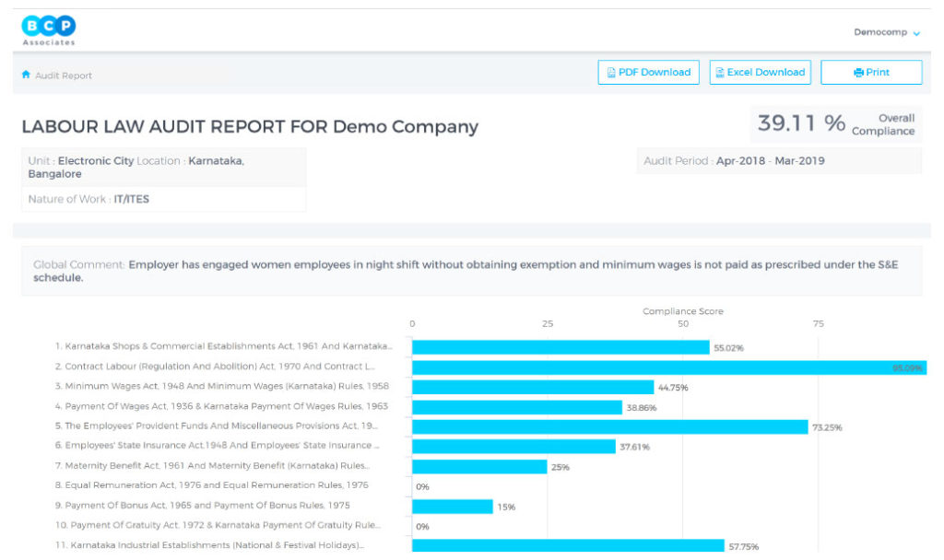Click the Employees' State Insurance Act label
The width and height of the screenshot is (944, 560).
217,445
